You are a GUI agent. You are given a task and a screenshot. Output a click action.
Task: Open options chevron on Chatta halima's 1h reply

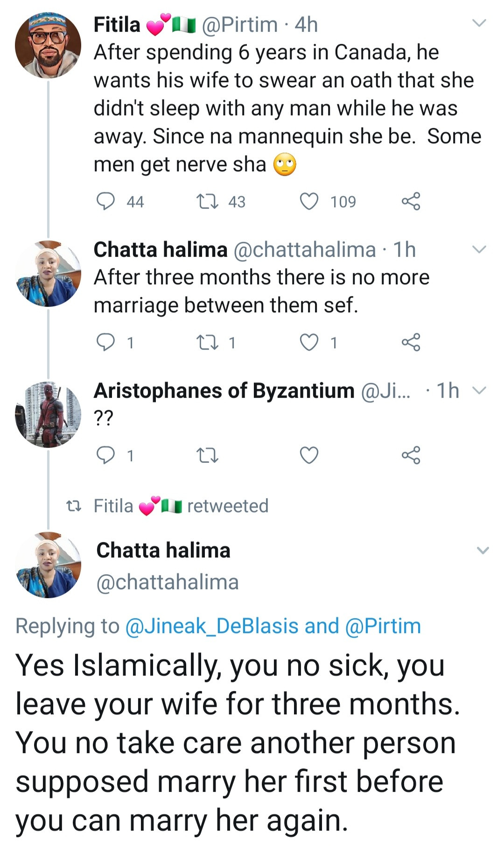tap(479, 249)
